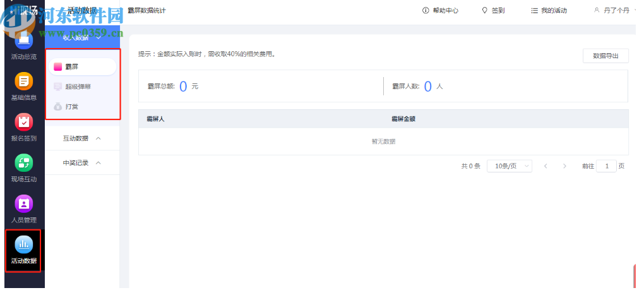Collapse the 收入数据 section
The width and height of the screenshot is (644, 295).
[82, 38]
